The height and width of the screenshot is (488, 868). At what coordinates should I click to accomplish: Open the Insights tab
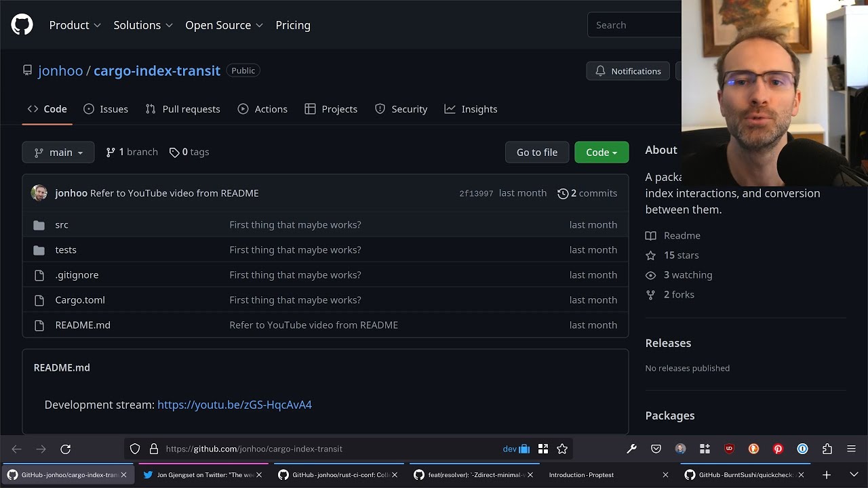(x=471, y=109)
